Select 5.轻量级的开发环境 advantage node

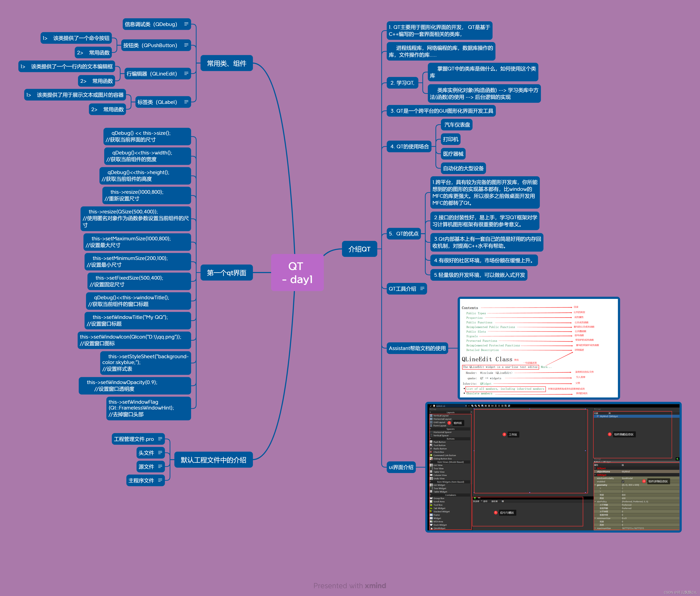pyautogui.click(x=479, y=275)
